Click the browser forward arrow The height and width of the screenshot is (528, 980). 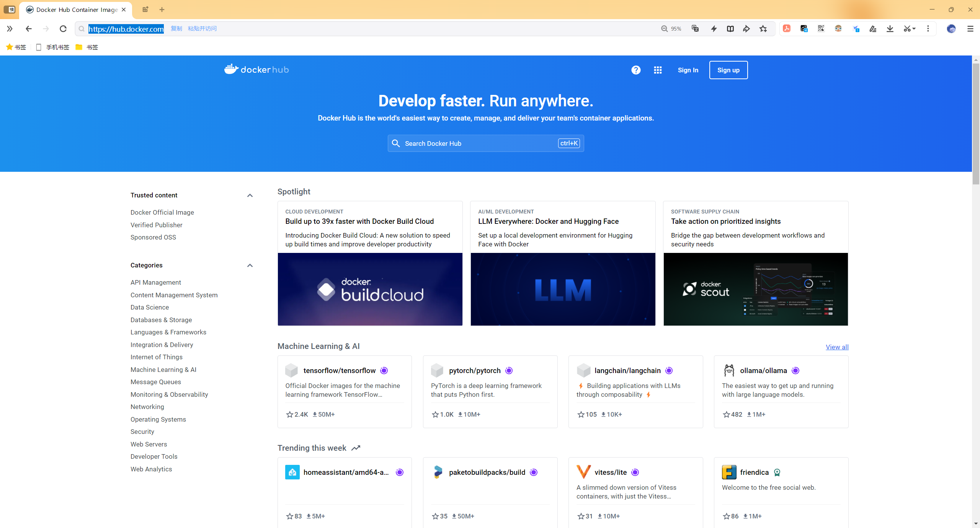pos(46,29)
